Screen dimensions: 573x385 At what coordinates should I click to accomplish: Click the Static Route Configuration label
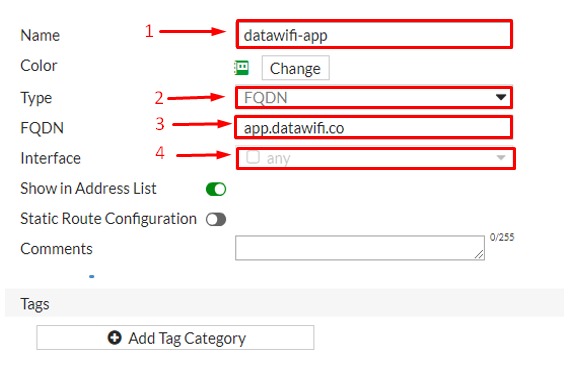(109, 219)
